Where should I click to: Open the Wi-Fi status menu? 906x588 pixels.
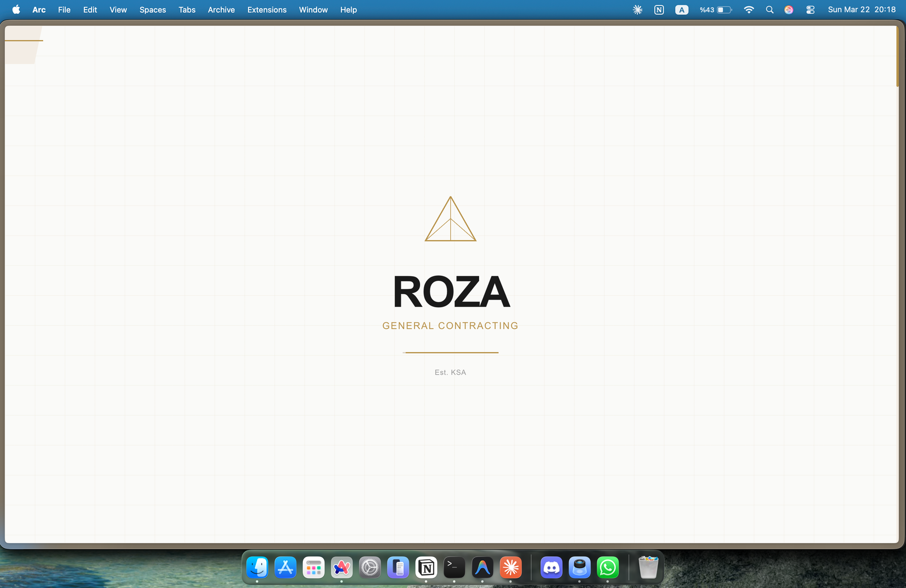[749, 10]
